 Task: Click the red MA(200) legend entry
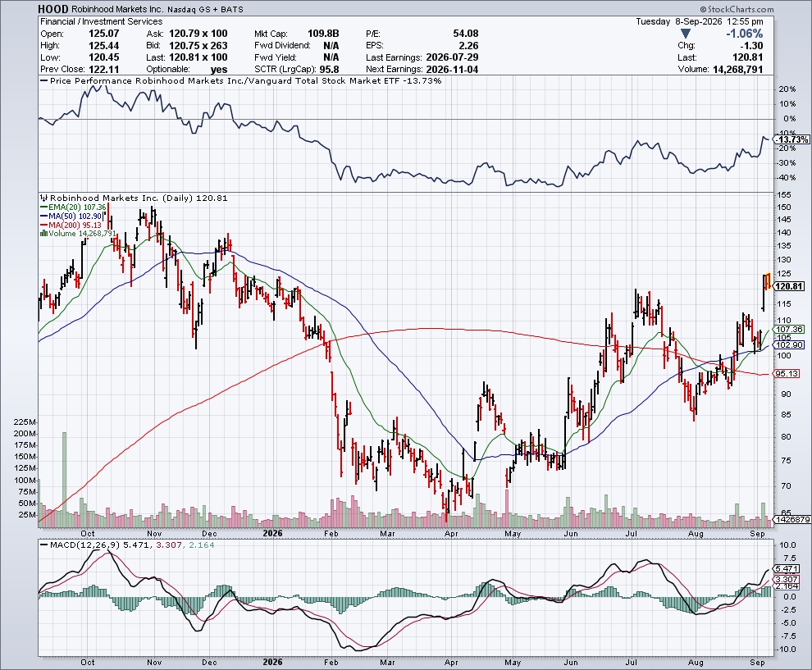point(71,225)
